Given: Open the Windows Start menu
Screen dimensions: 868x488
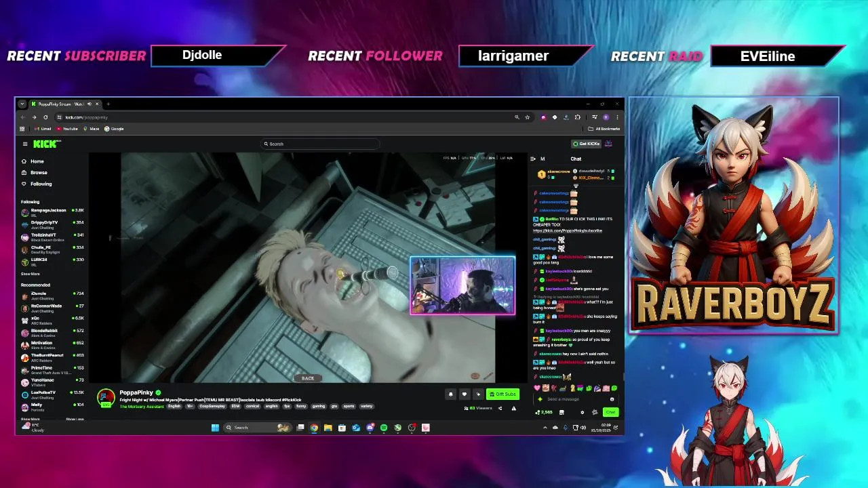Looking at the screenshot, I should tap(215, 428).
